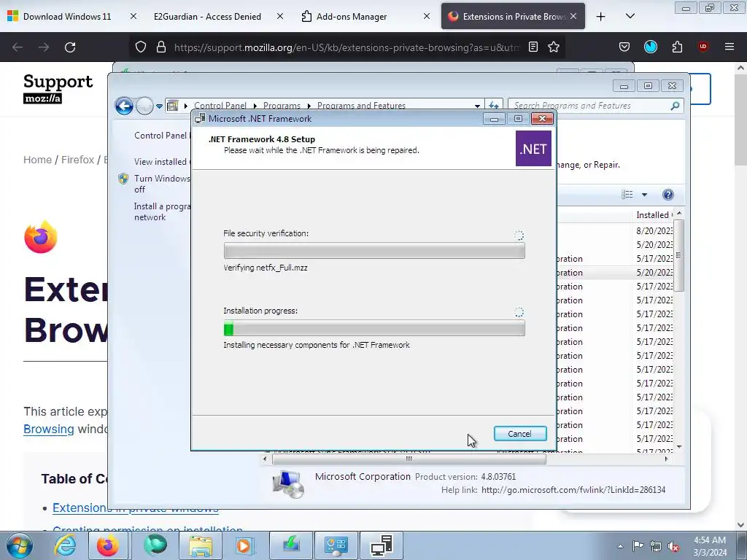Close the Add-ons Manager tab
This screenshot has height=560, width=747.
(427, 16)
